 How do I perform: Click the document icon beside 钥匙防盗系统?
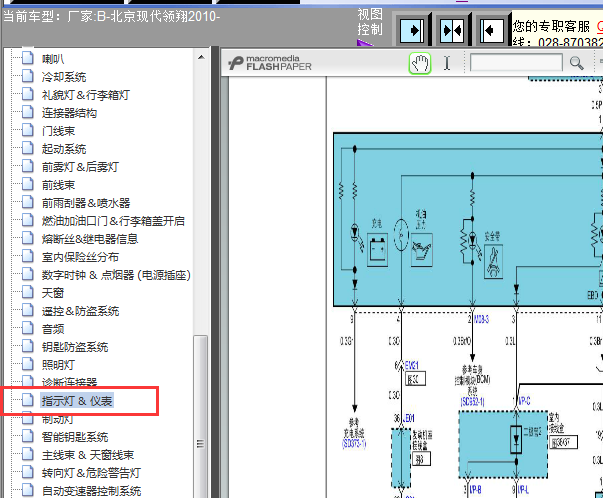pos(28,346)
